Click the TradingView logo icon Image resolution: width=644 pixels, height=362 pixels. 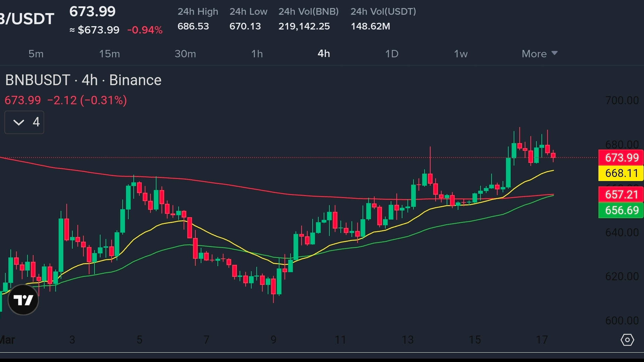point(23,300)
